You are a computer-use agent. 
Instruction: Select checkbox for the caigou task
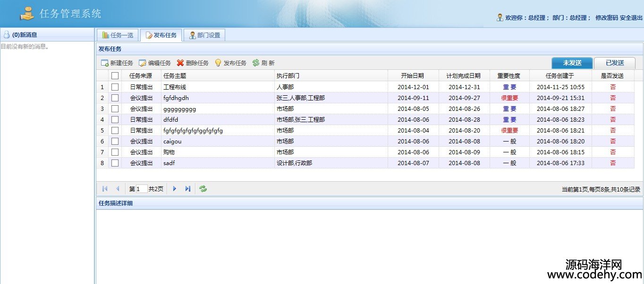[x=115, y=141]
